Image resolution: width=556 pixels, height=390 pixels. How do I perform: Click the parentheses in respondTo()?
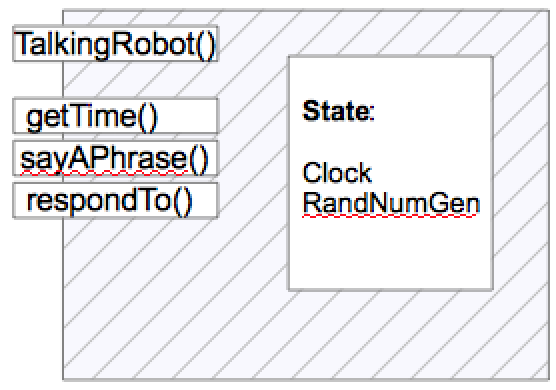click(x=183, y=202)
